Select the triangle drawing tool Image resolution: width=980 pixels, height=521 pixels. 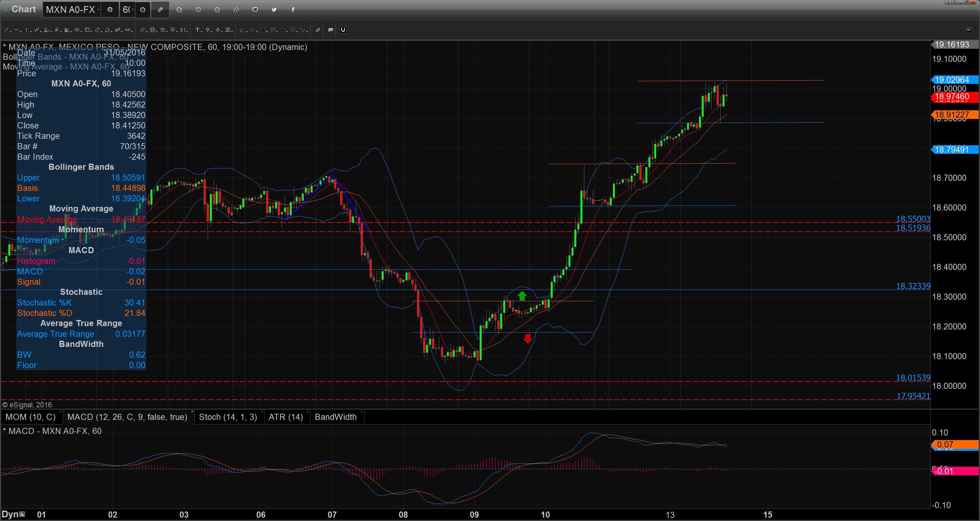[108, 30]
